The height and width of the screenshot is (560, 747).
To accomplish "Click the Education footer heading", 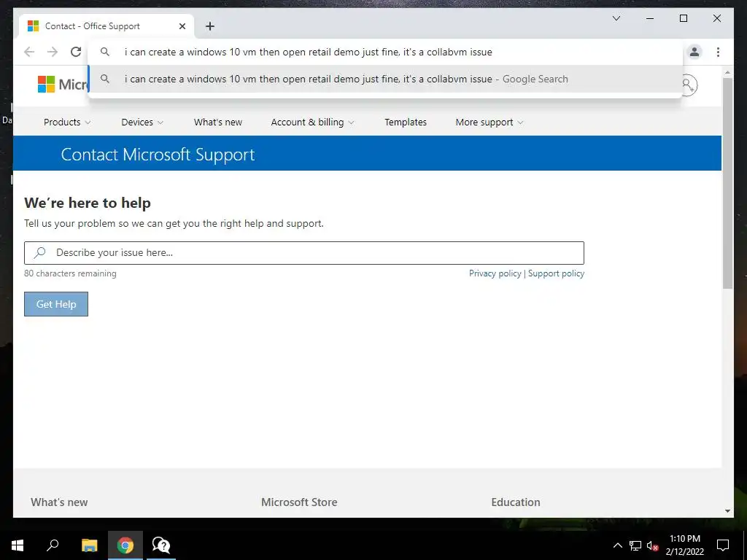I will 516,502.
